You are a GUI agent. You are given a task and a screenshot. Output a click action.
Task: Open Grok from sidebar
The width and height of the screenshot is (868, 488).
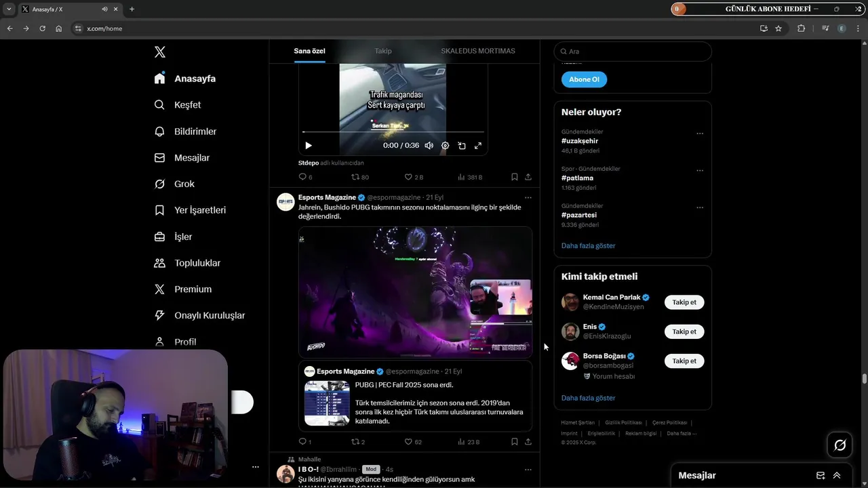click(174, 184)
